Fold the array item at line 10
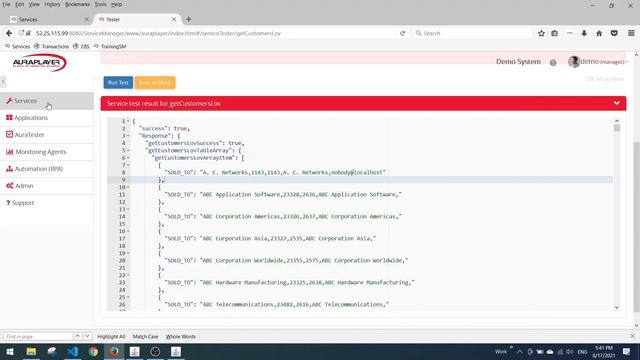Screen dimensions: 640x360 128,187
